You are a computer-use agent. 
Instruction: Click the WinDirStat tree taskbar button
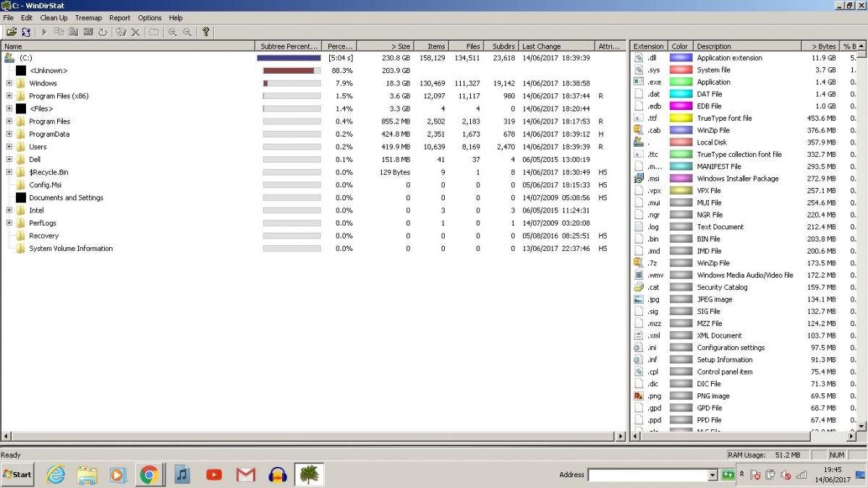click(x=309, y=475)
